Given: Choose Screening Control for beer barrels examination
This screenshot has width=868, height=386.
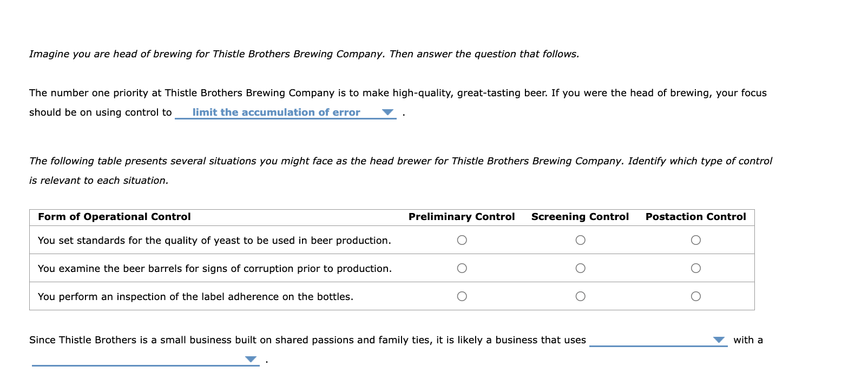Looking at the screenshot, I should coord(580,268).
